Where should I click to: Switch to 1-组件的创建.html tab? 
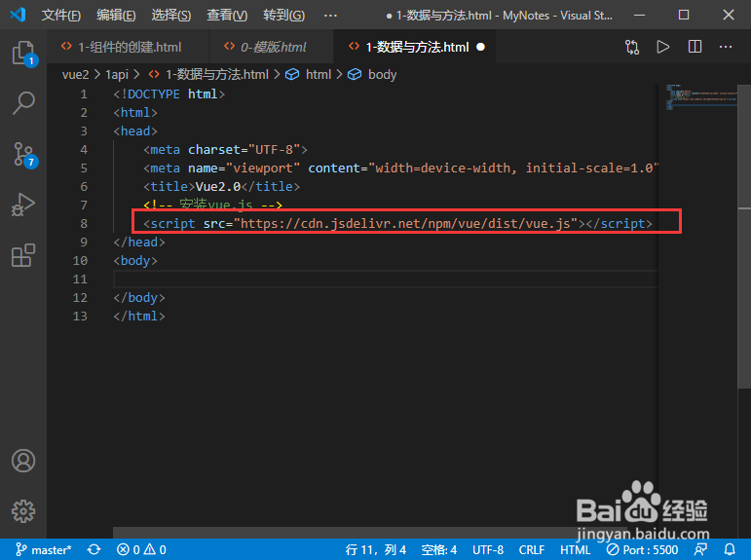(x=128, y=47)
